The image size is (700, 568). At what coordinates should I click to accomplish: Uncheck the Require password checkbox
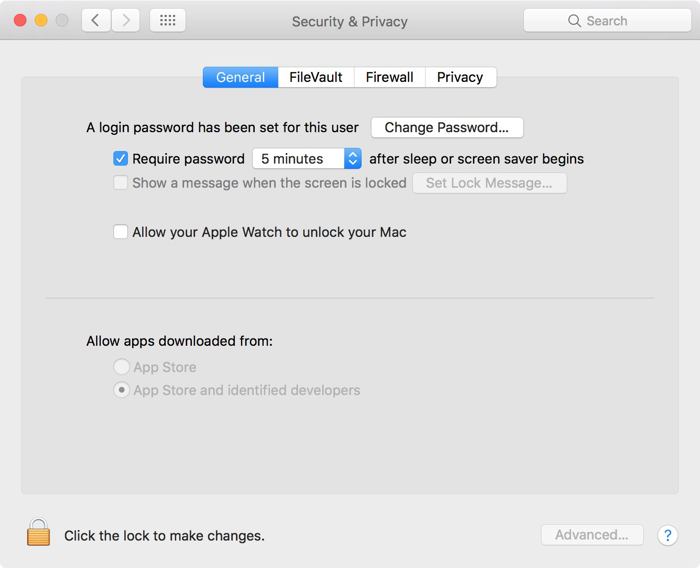(121, 159)
